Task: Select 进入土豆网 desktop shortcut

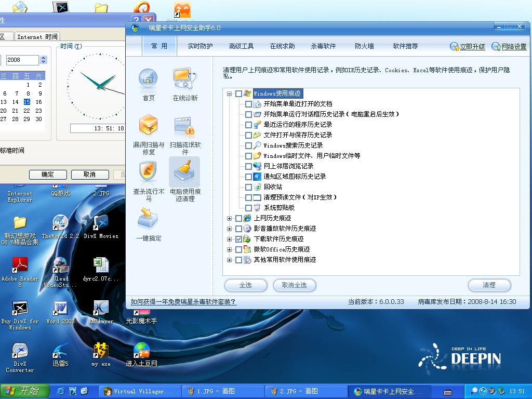Action: pos(141,355)
